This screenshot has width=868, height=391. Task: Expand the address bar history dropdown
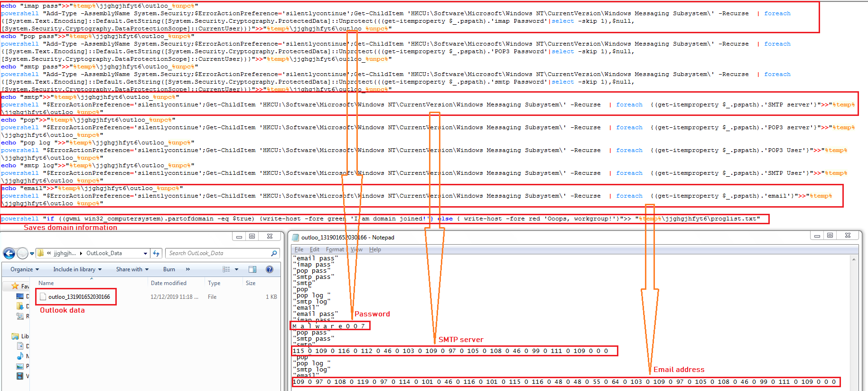(146, 253)
